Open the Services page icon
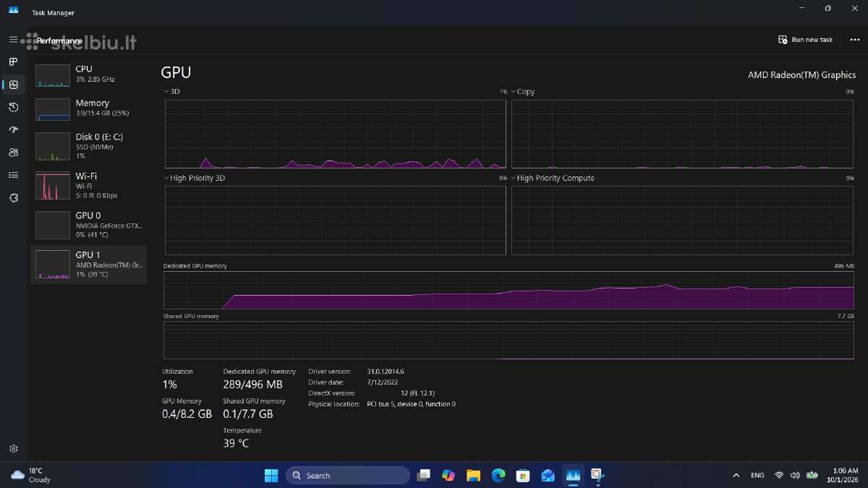The width and height of the screenshot is (868, 488). [x=13, y=197]
